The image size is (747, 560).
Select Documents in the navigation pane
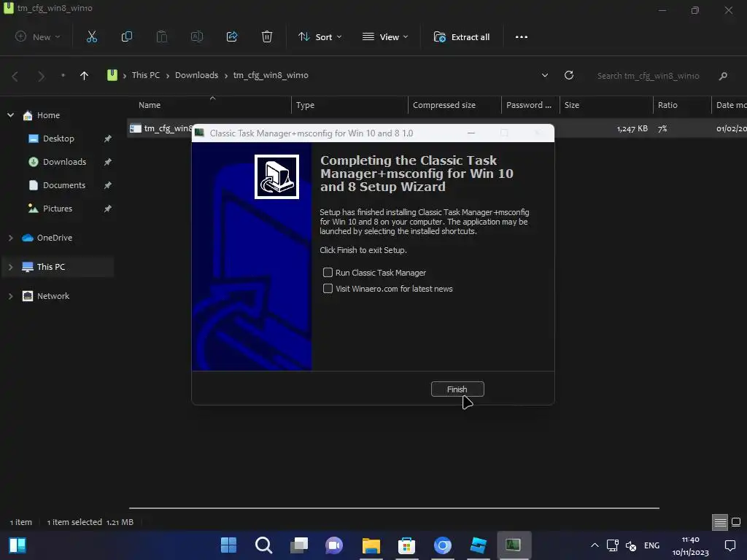[64, 185]
